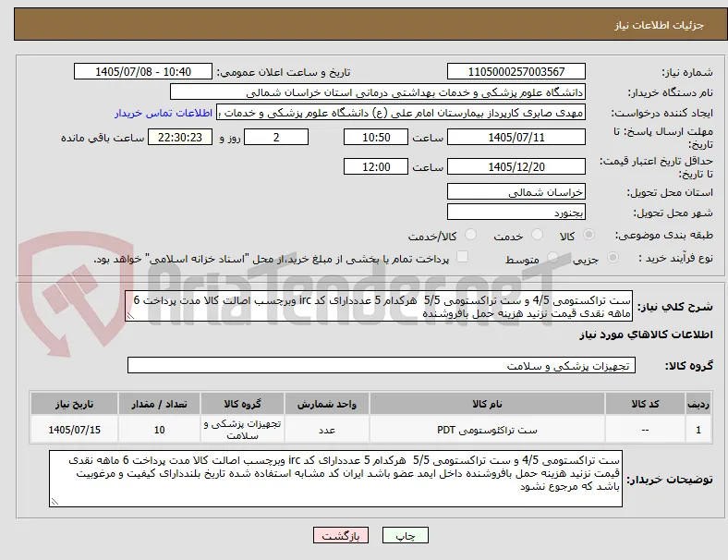This screenshot has width=728, height=560.
Task: Click the buyer organization name field
Action: coord(378,91)
